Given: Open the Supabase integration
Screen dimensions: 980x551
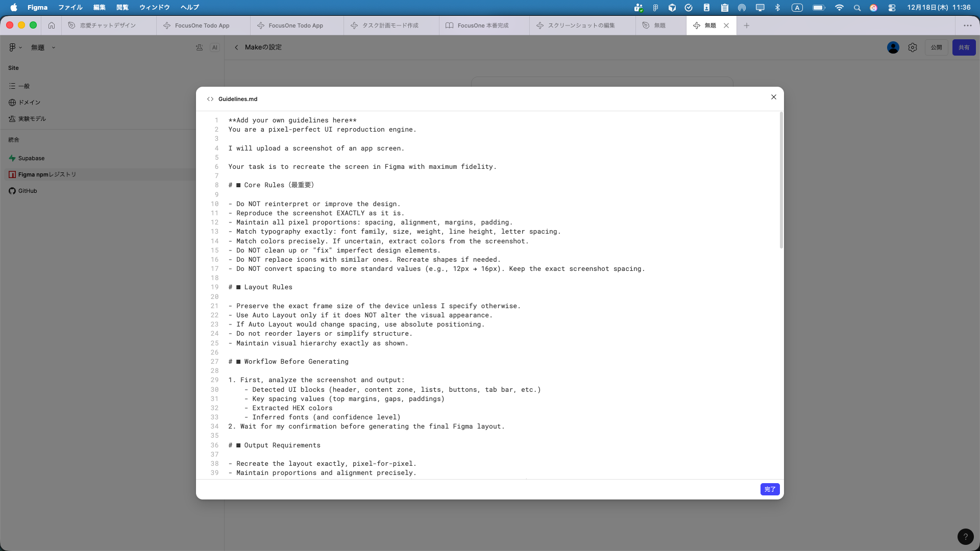Looking at the screenshot, I should click(x=31, y=158).
